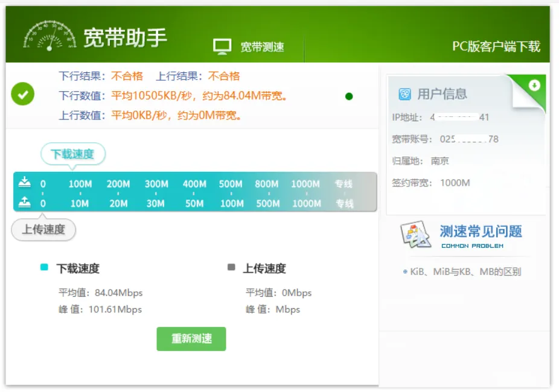The width and height of the screenshot is (559, 392).
Task: Click the 测速常见问题 illustration icon
Action: [x=416, y=236]
